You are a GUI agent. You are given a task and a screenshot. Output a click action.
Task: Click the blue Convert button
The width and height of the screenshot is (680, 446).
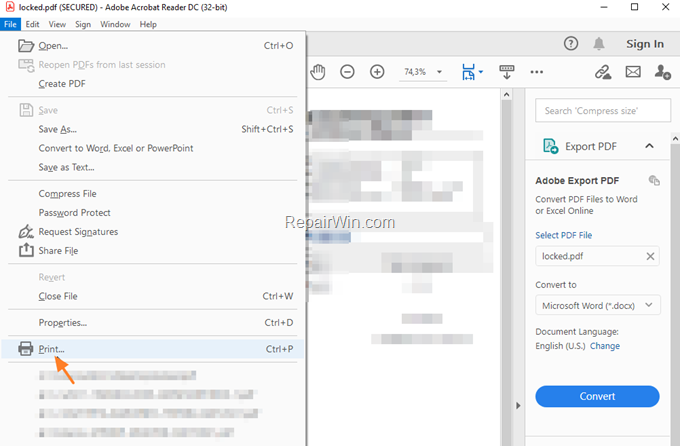click(x=597, y=396)
